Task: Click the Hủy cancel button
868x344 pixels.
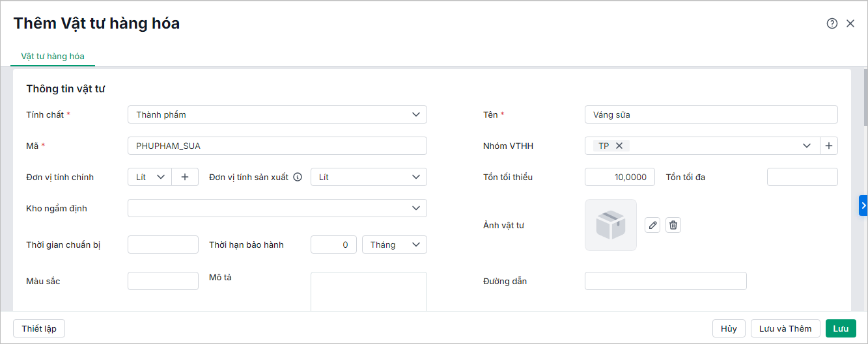Action: (x=729, y=328)
